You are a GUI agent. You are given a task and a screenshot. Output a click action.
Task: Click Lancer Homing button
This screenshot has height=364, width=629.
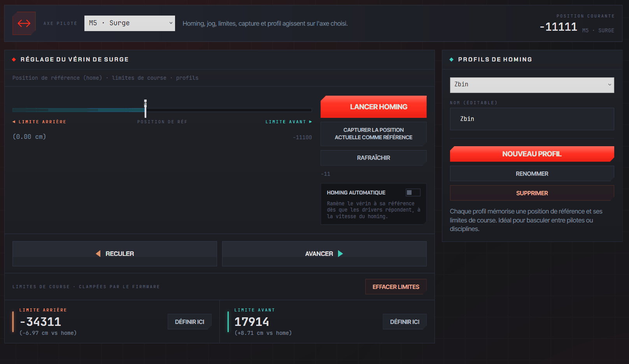pos(373,107)
